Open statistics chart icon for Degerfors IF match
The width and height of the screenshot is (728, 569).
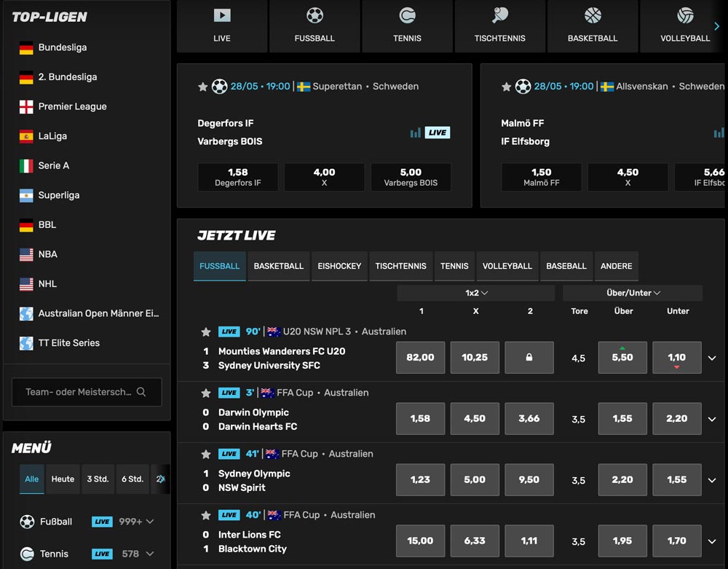pyautogui.click(x=415, y=133)
